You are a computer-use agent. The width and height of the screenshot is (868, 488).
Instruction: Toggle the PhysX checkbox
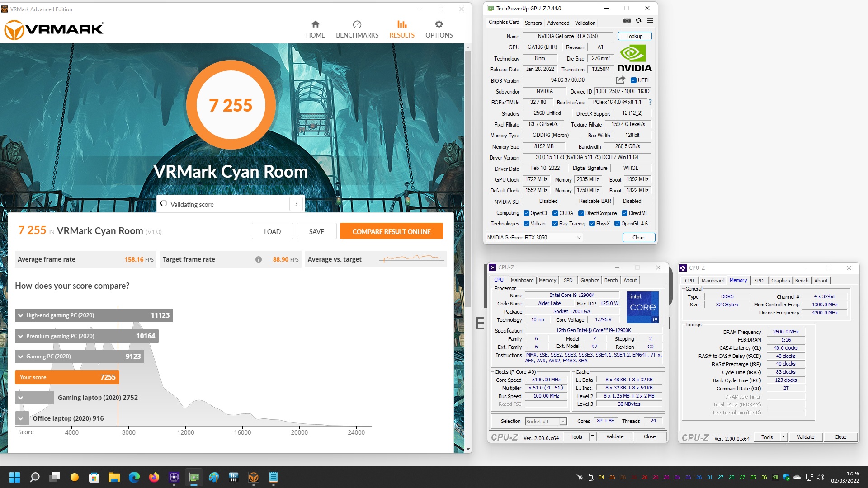point(592,224)
